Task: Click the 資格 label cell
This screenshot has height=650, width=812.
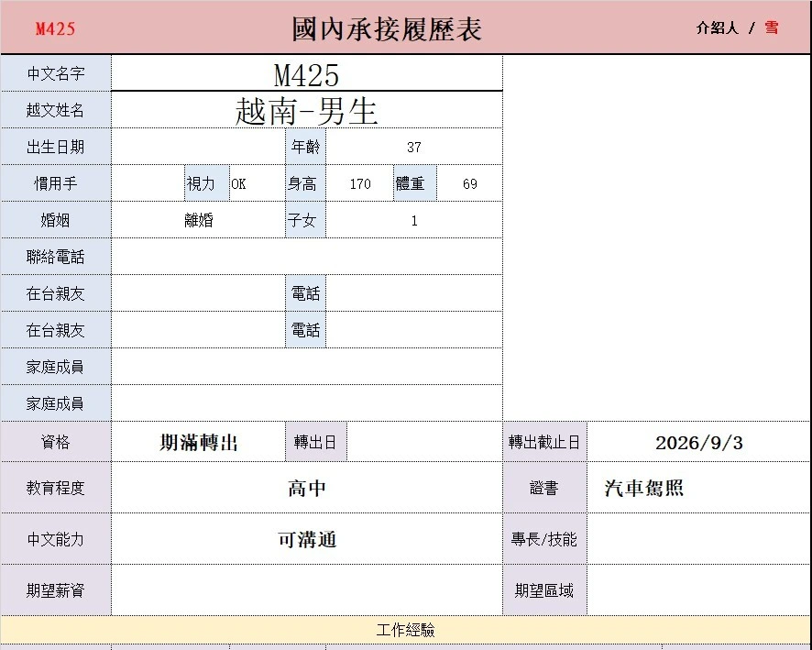Action: (56, 442)
